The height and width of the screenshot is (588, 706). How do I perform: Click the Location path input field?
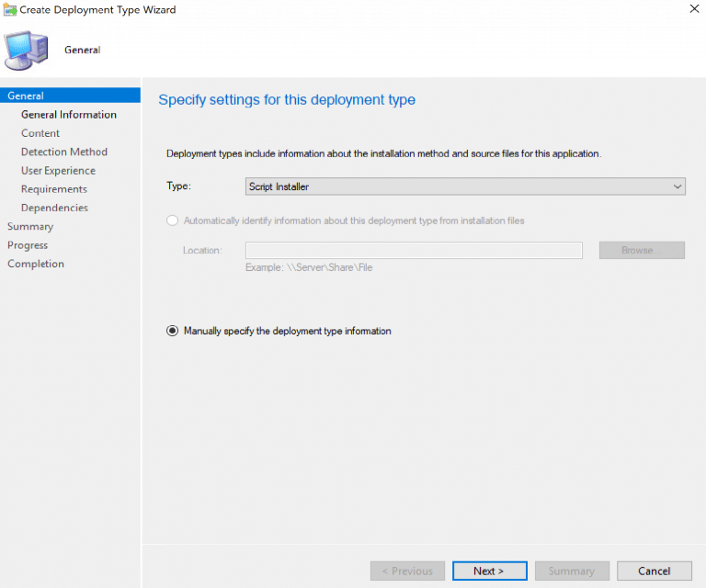tap(414, 250)
